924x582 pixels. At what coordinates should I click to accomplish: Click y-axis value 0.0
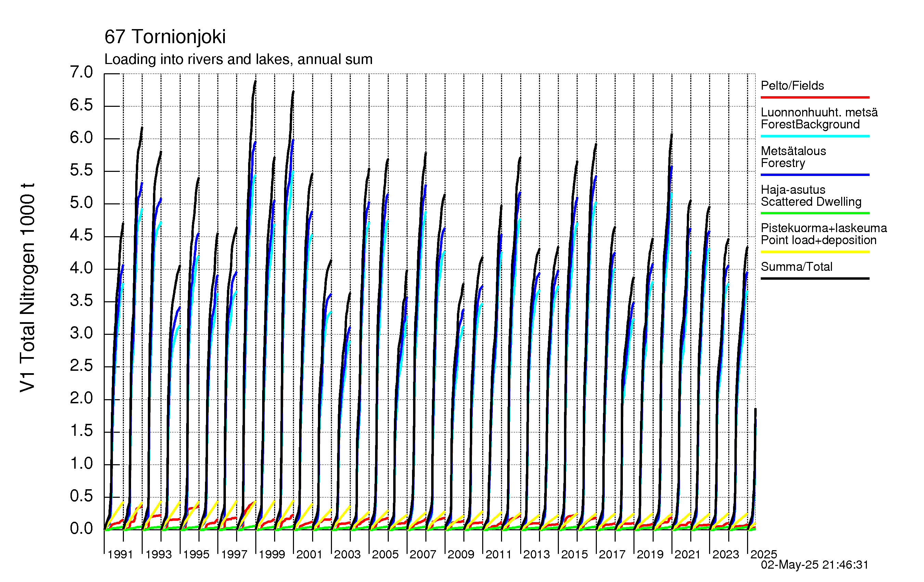(81, 529)
